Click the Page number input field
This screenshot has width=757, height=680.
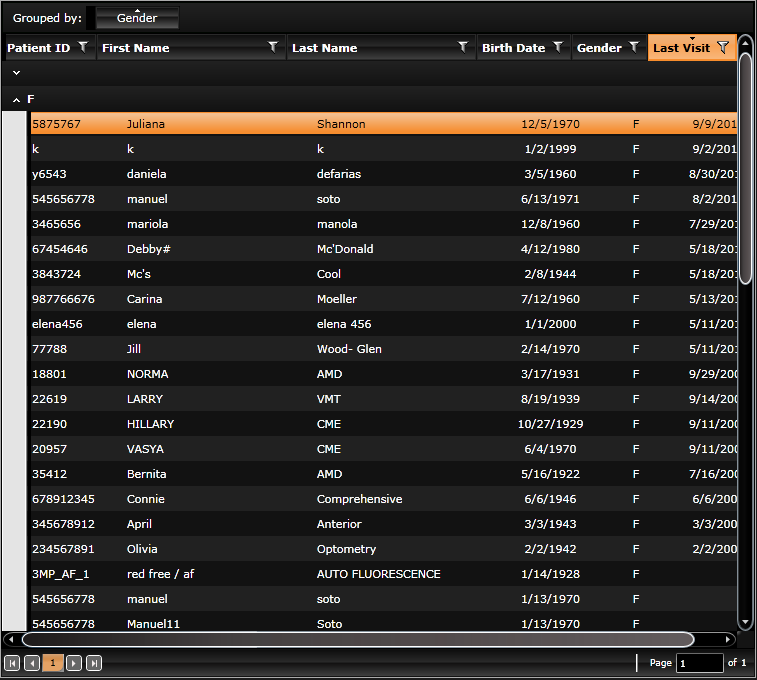[700, 663]
